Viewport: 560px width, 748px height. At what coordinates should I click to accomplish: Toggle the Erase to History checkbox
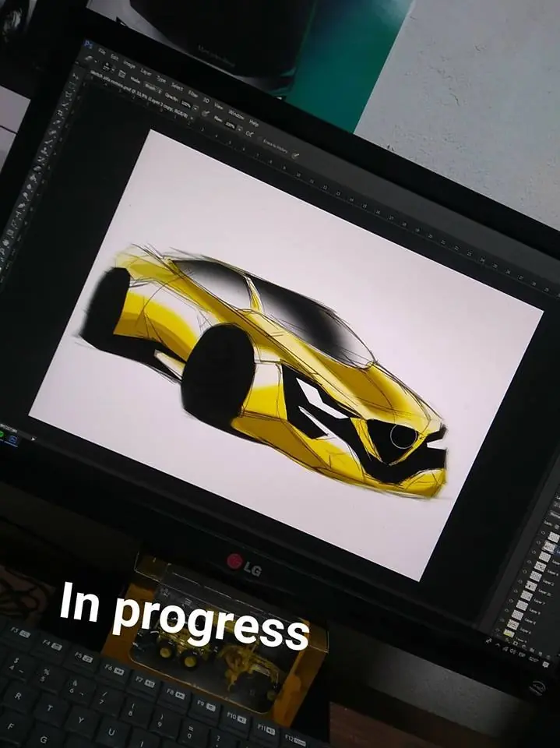[x=260, y=138]
